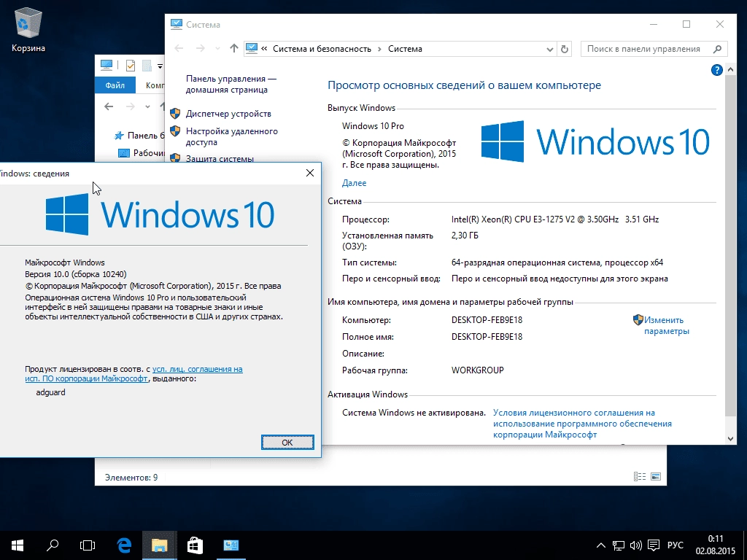Click 'Изменить параметры' link

click(666, 326)
